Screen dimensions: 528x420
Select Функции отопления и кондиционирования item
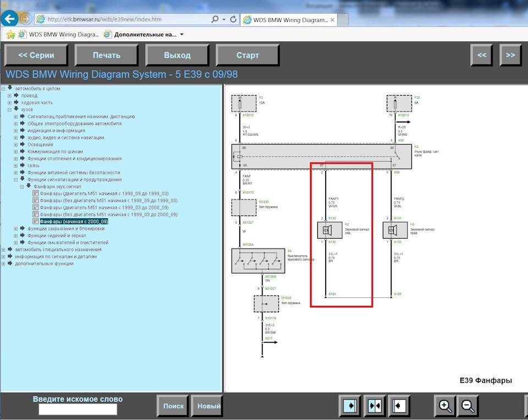(74, 158)
